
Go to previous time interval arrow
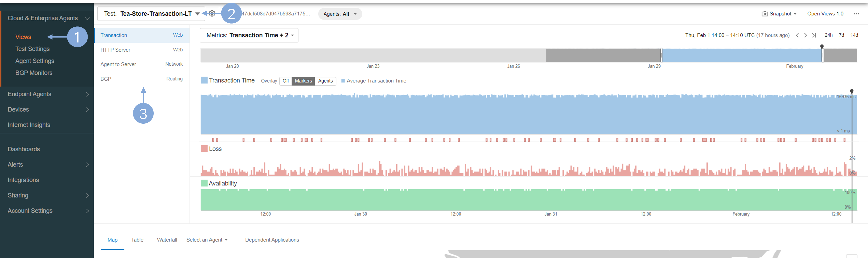coord(797,35)
